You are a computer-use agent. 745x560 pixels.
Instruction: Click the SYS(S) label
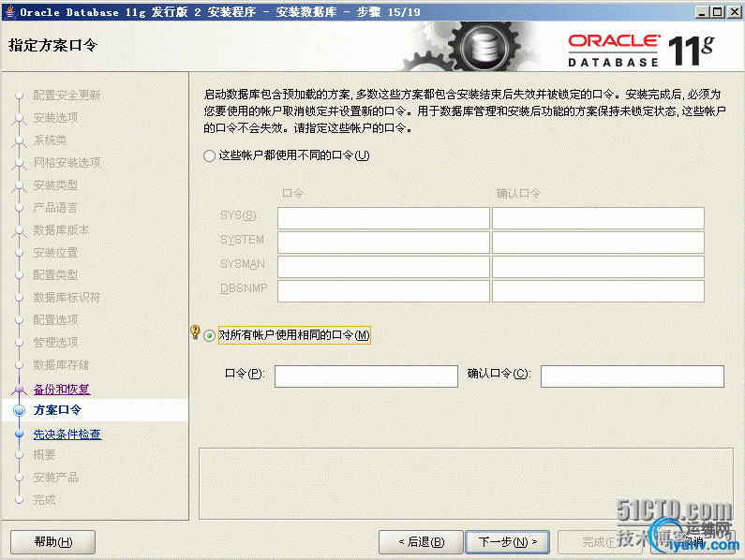[238, 215]
